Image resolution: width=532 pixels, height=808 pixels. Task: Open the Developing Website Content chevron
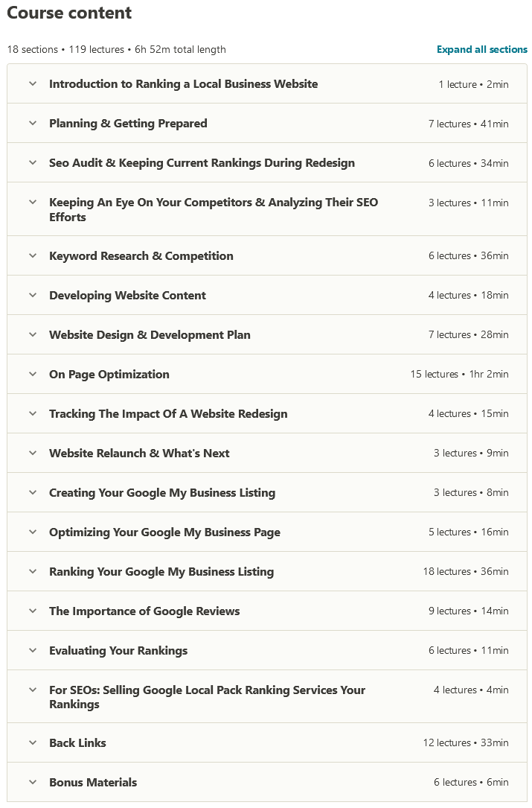(33, 295)
